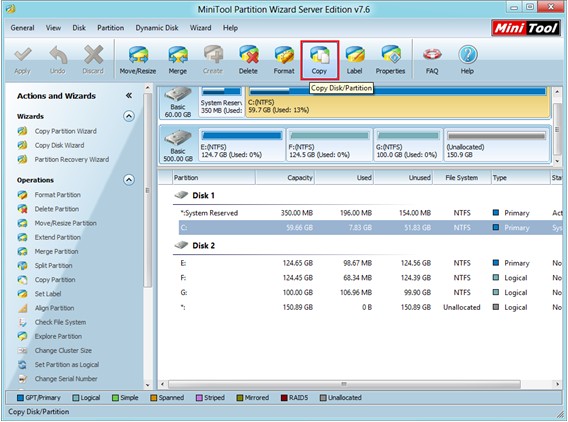This screenshot has width=568, height=422.
Task: Click the MiniTool logo
Action: [x=525, y=28]
